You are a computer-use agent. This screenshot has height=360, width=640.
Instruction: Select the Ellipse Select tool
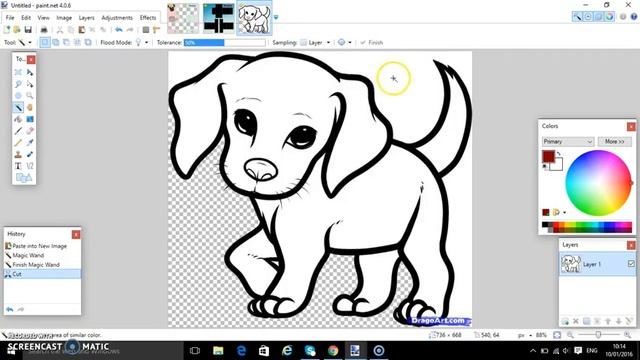pyautogui.click(x=18, y=96)
